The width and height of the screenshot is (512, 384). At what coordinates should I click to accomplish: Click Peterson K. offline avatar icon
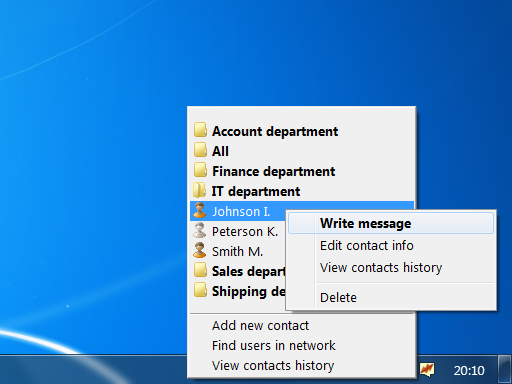click(200, 231)
